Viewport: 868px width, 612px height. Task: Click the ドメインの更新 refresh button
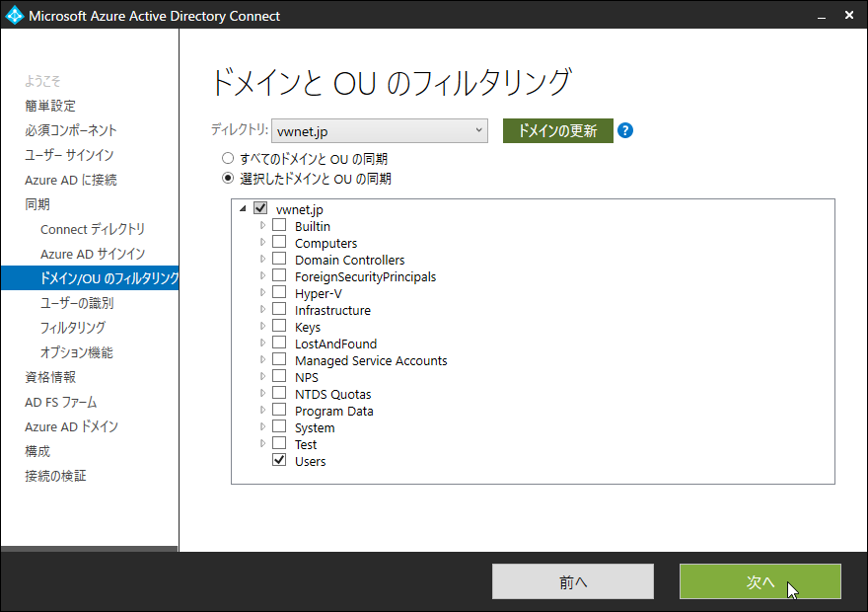(558, 130)
